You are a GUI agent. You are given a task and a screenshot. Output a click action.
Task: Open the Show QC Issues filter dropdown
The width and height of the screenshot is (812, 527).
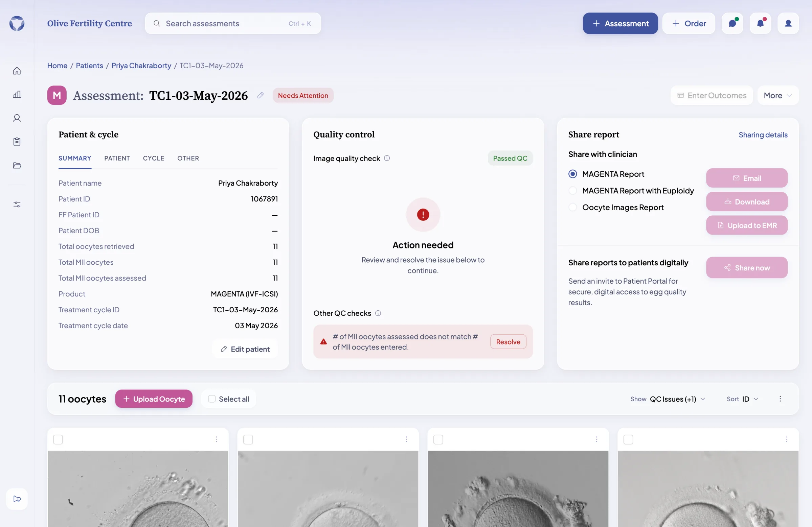click(x=668, y=399)
